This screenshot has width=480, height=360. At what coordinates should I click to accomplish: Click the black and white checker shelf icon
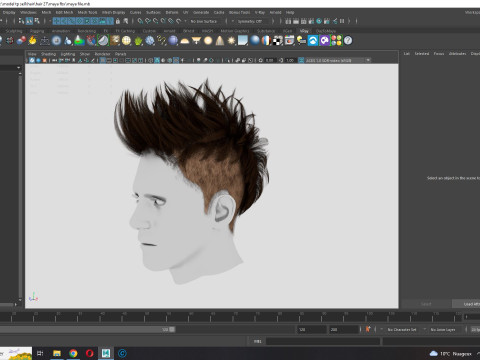(x=278, y=41)
